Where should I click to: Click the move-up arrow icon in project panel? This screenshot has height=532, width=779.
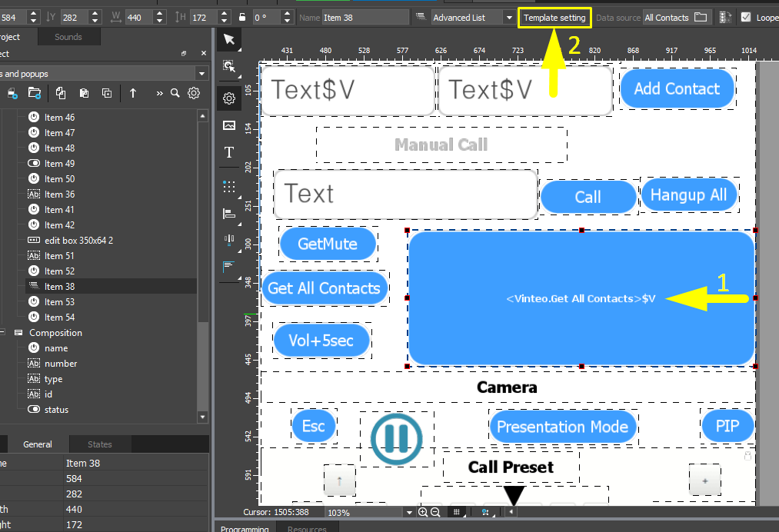point(133,93)
